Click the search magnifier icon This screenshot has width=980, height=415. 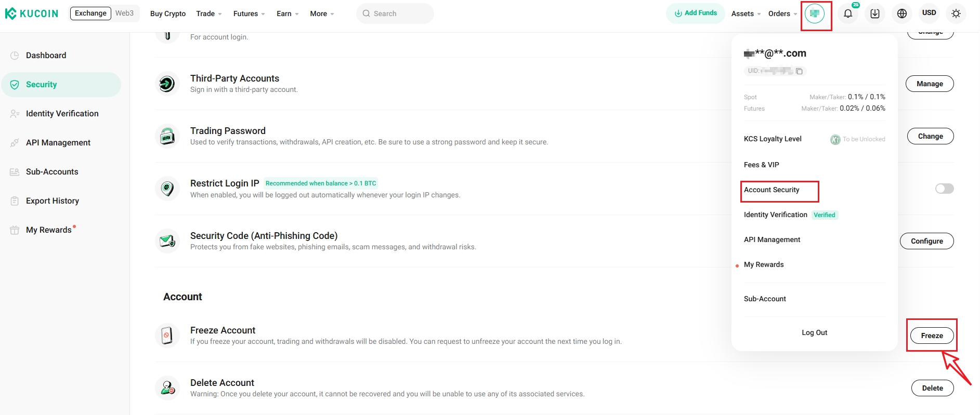(367, 14)
